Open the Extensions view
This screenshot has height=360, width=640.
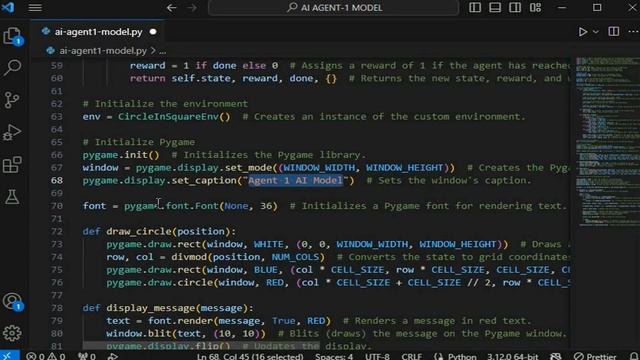coord(12,164)
